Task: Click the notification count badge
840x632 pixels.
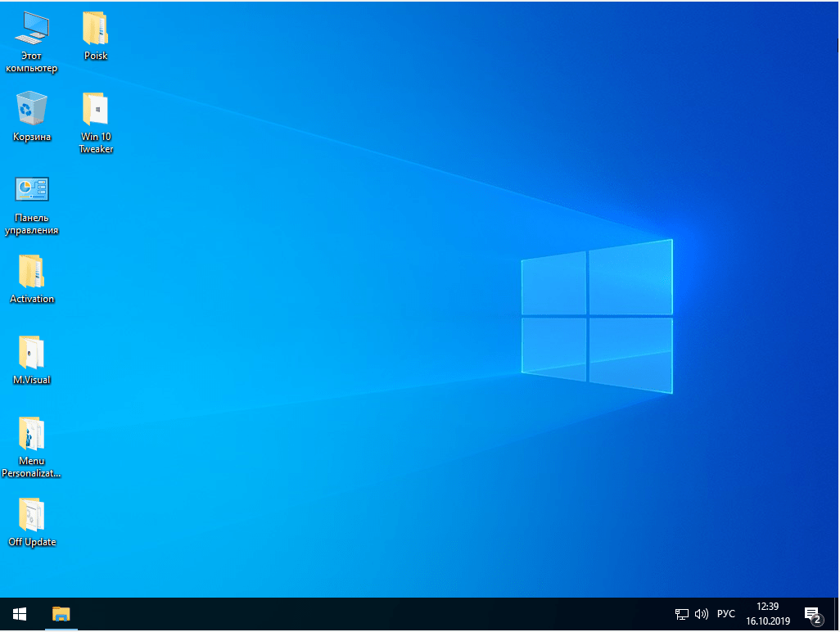Action: tap(818, 620)
